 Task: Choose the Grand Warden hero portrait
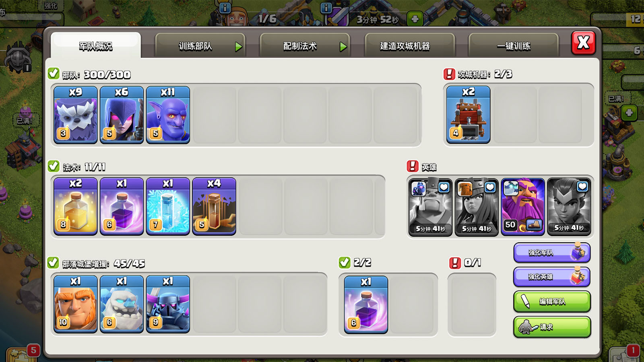(523, 207)
